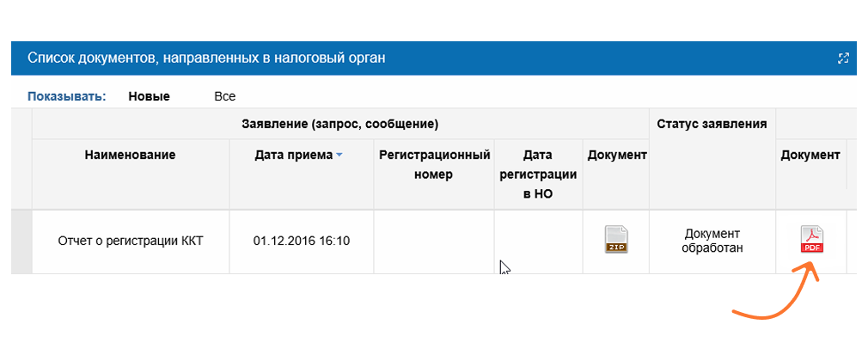Click the 01.12.2016 16:10 date cell
The width and height of the screenshot is (868, 355).
[302, 242]
